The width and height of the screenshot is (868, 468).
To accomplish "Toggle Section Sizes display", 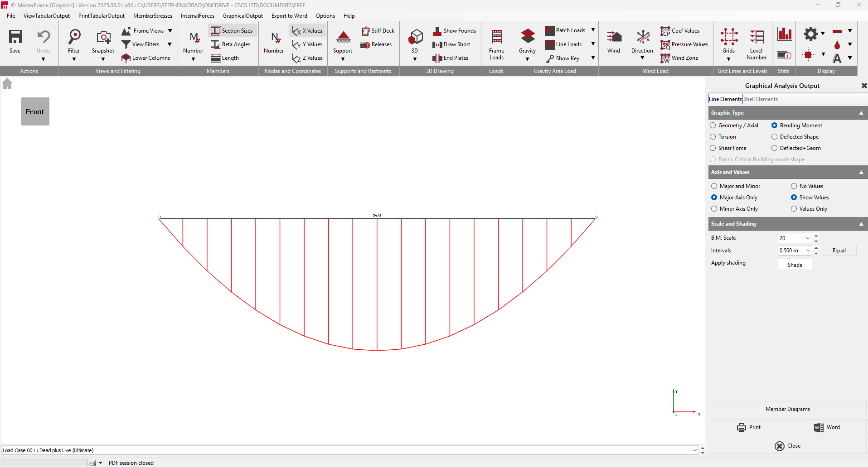I will (232, 30).
